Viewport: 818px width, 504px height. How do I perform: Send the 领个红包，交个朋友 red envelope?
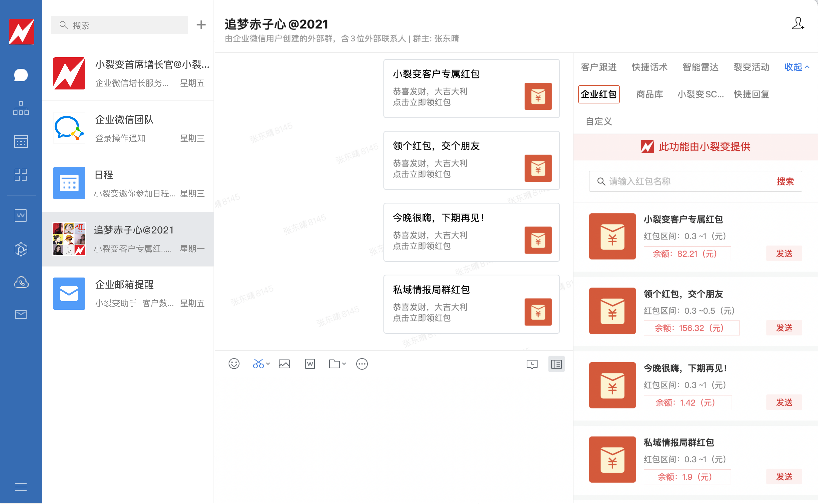(784, 328)
